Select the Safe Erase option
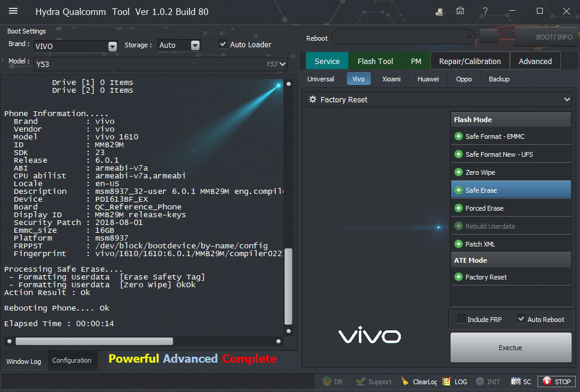 coord(511,190)
